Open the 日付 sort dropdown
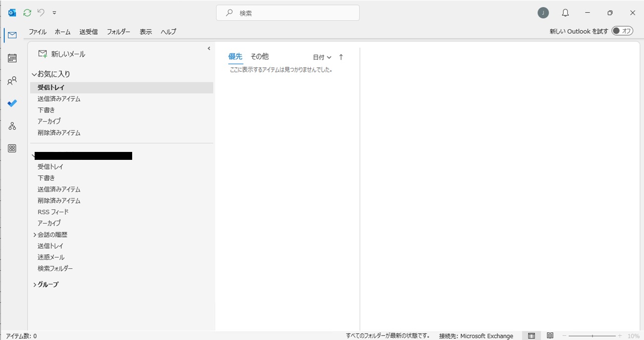The width and height of the screenshot is (644, 340). [x=322, y=57]
